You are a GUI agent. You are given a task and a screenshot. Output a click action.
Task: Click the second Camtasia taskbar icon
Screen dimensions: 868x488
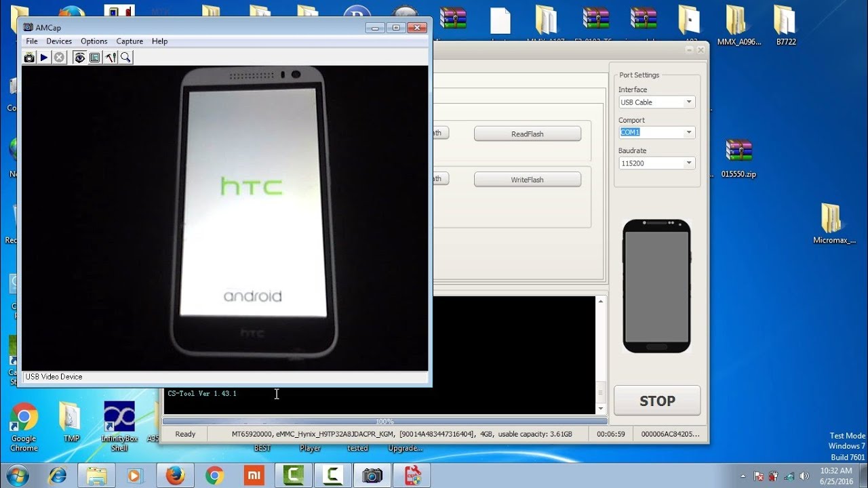coord(332,476)
